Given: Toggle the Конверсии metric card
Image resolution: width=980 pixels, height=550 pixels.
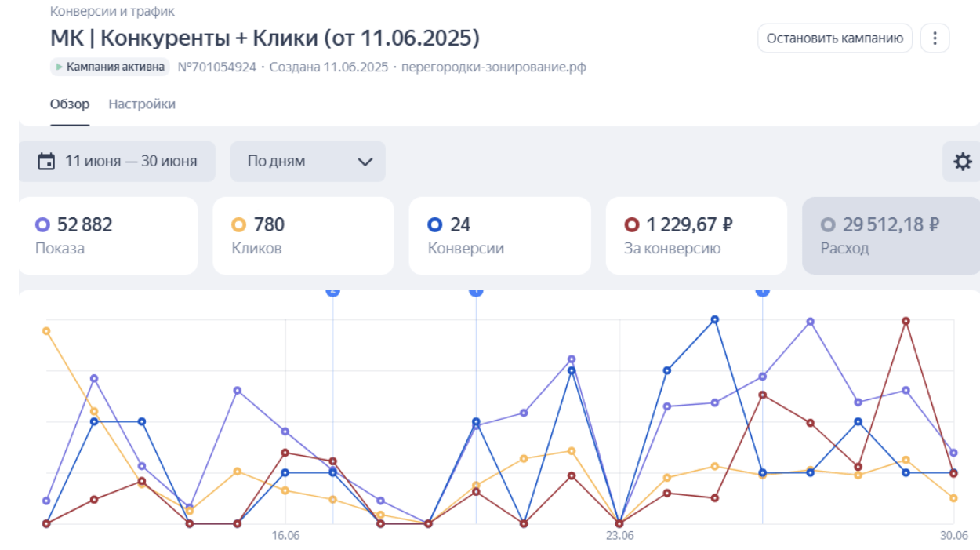Looking at the screenshot, I should (499, 235).
